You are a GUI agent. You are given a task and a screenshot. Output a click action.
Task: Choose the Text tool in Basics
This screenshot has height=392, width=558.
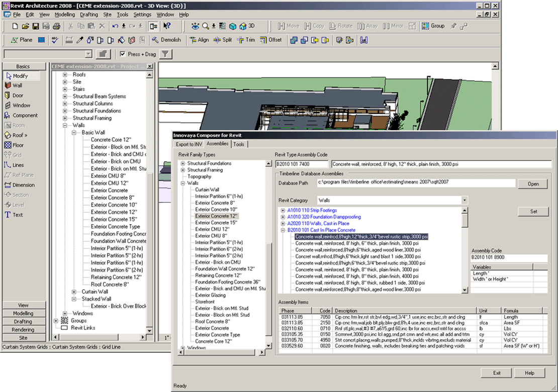click(x=14, y=215)
